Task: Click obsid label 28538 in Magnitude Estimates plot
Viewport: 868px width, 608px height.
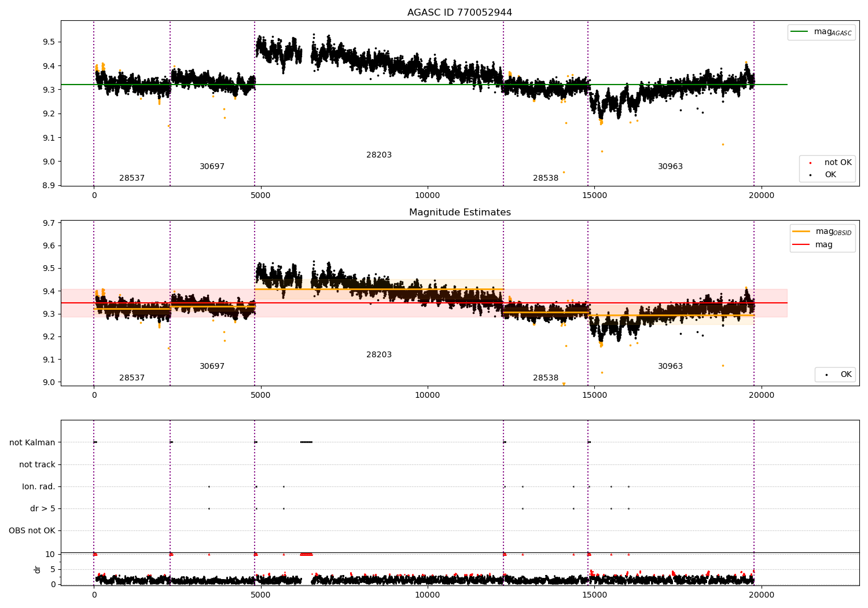Action: click(546, 378)
